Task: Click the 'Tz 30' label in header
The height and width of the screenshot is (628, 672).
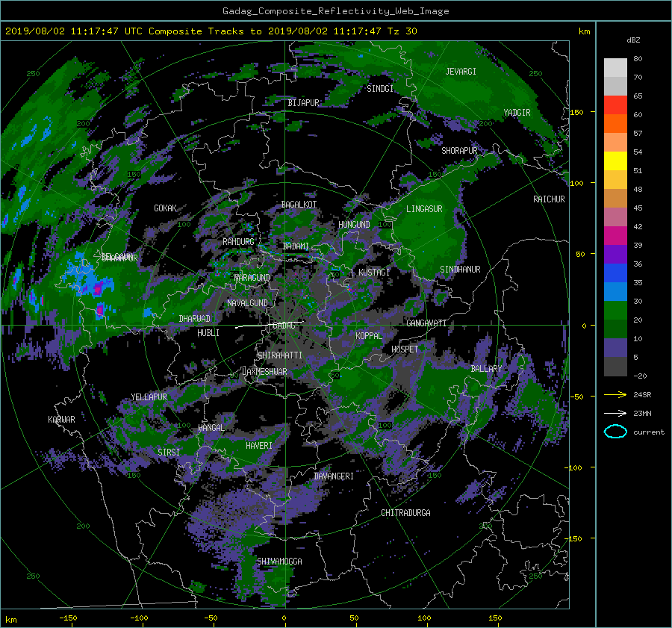Action: (402, 31)
